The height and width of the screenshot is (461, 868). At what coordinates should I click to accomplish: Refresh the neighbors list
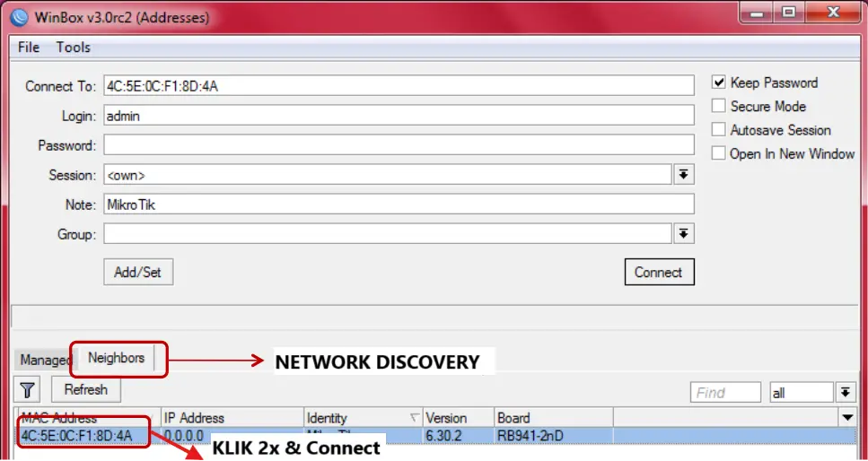coord(85,390)
